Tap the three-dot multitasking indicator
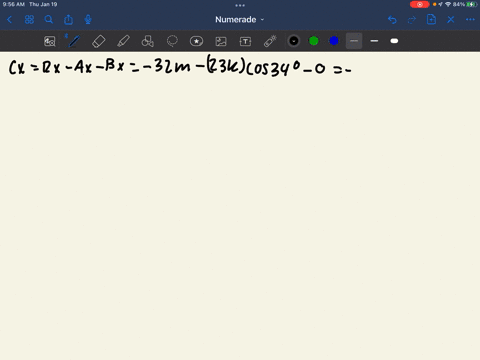This screenshot has width=480, height=360. 240,5
